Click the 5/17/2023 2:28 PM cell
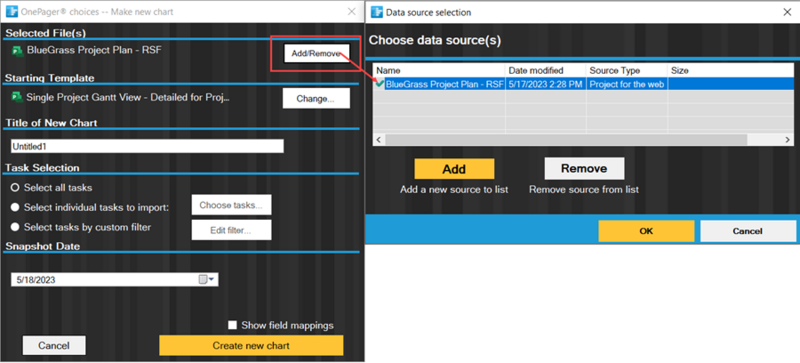800x363 pixels. pos(546,84)
